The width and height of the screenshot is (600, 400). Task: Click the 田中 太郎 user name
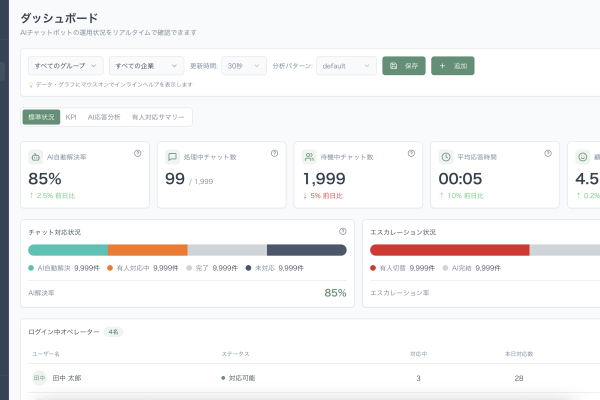pyautogui.click(x=67, y=378)
